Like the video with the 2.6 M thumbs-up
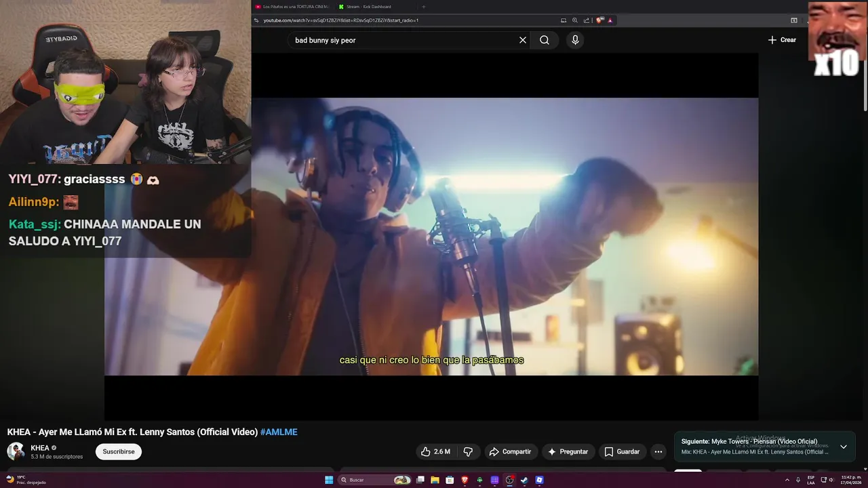This screenshot has width=868, height=488. pyautogui.click(x=435, y=451)
